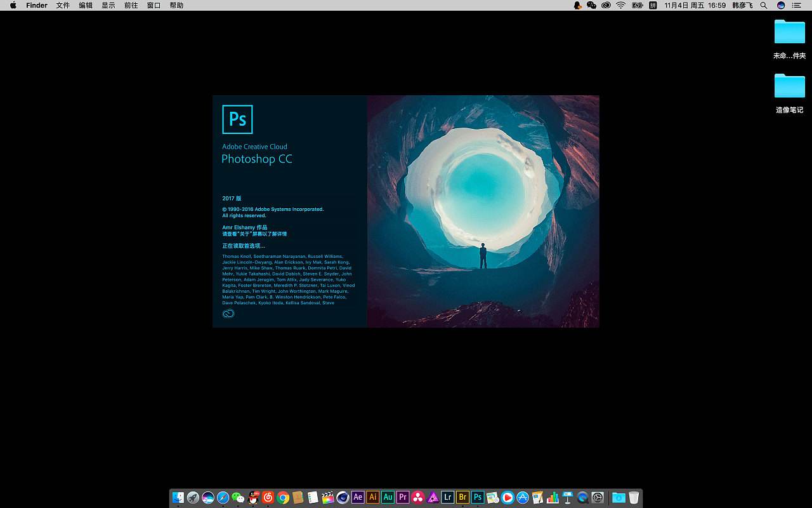Launch Cinema 4D from the Dock
812x508 pixels.
[x=343, y=498]
